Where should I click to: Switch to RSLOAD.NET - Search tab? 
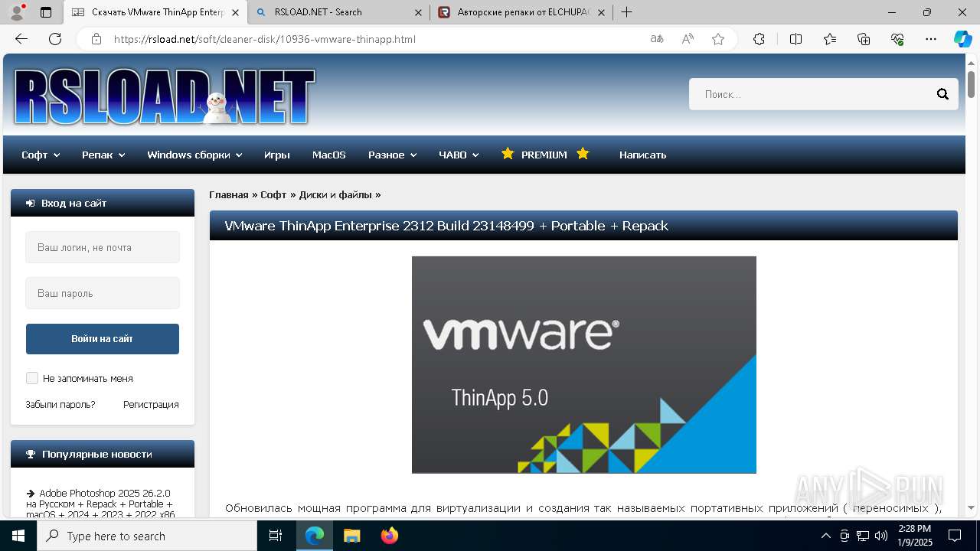coord(339,12)
